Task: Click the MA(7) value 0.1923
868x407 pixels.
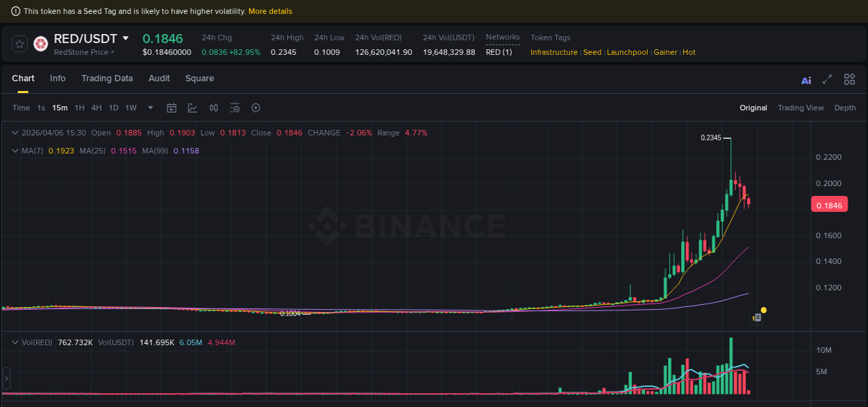Action: (x=60, y=151)
